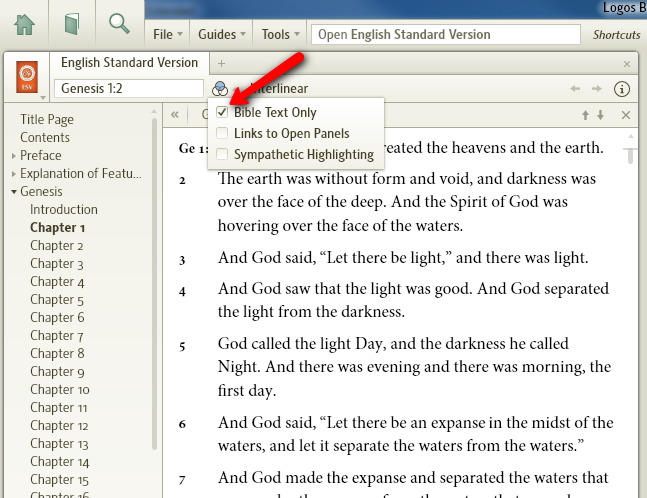Click the contents sidebar scrollbar
Image resolution: width=647 pixels, height=498 pixels.
(x=154, y=284)
